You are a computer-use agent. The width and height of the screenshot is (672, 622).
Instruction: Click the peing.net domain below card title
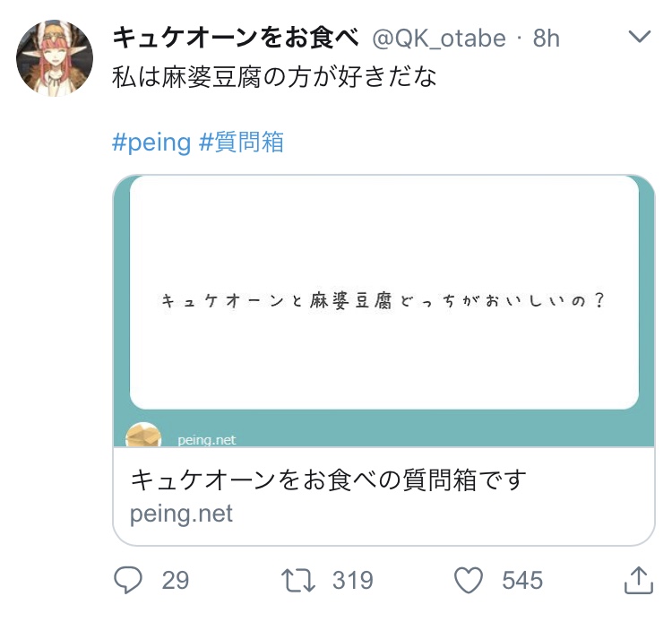(182, 514)
